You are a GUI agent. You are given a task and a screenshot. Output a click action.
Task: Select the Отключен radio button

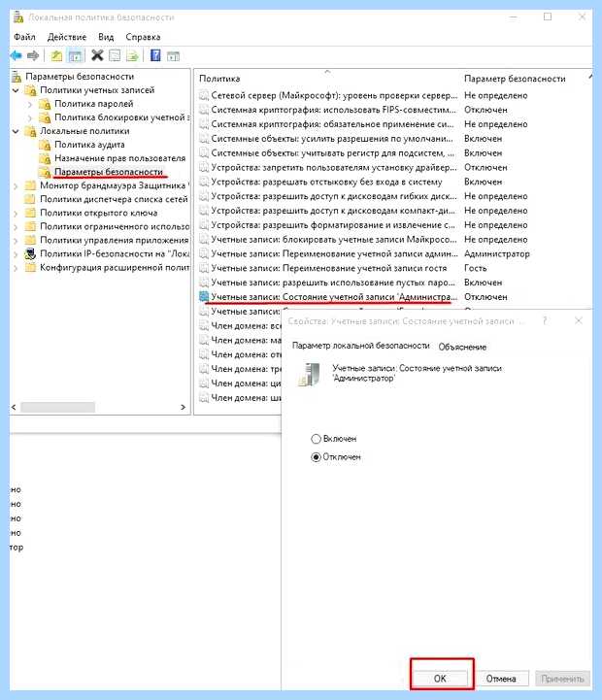pyautogui.click(x=316, y=457)
